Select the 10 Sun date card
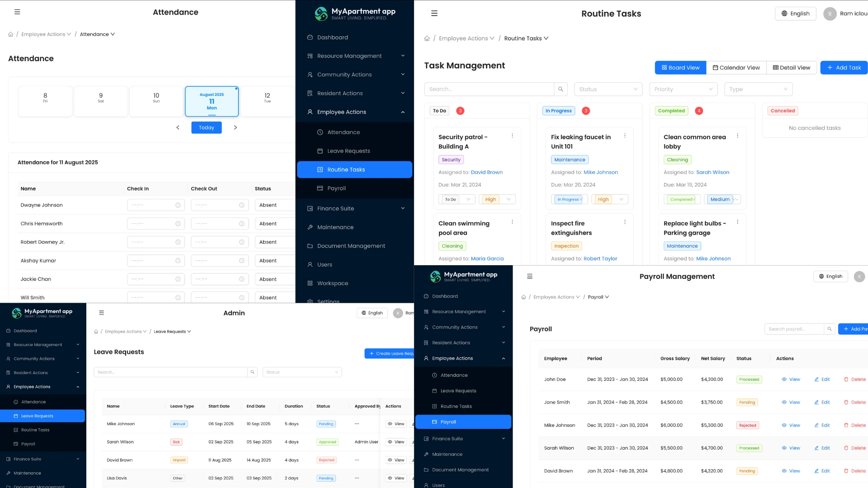The height and width of the screenshot is (488, 868). tap(156, 101)
